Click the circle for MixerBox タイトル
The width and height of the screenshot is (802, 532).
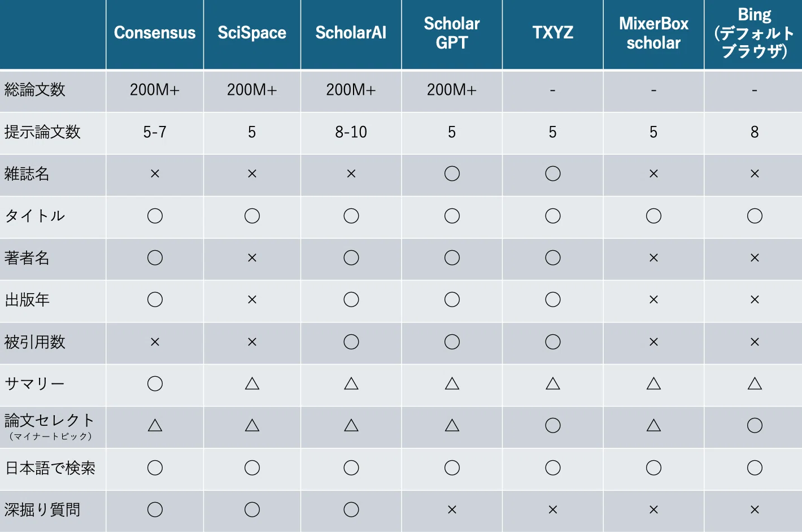coord(653,216)
